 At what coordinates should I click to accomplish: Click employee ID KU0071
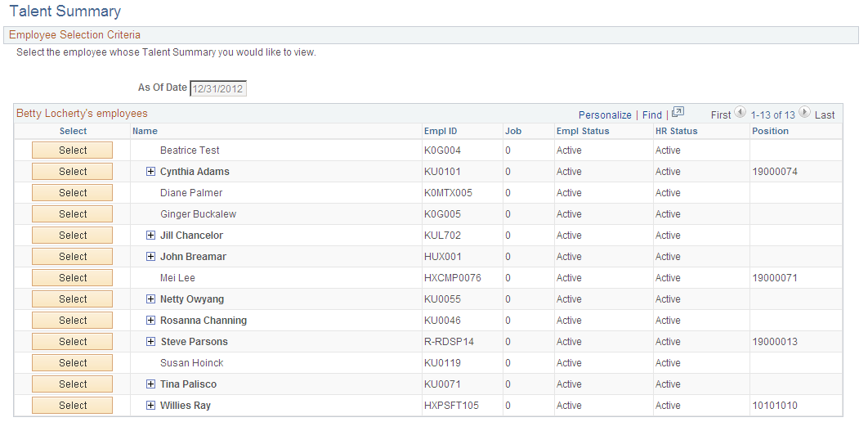pos(442,384)
